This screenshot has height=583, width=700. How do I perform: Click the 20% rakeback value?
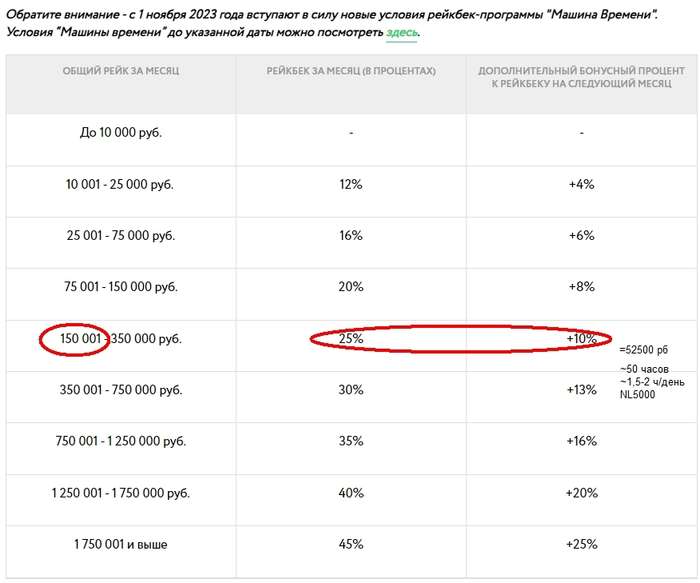pos(351,287)
